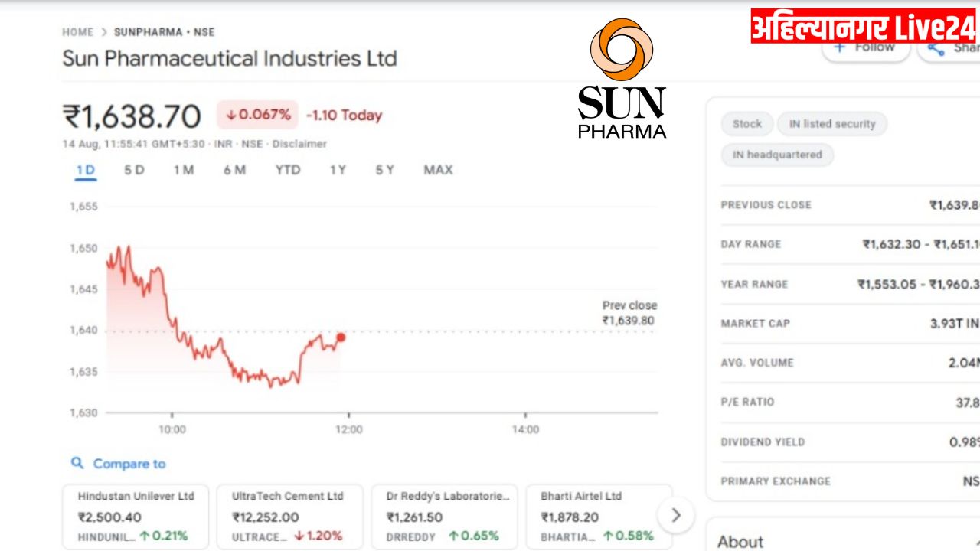
Task: Click the AVG. VOLUME row label
Action: point(757,363)
